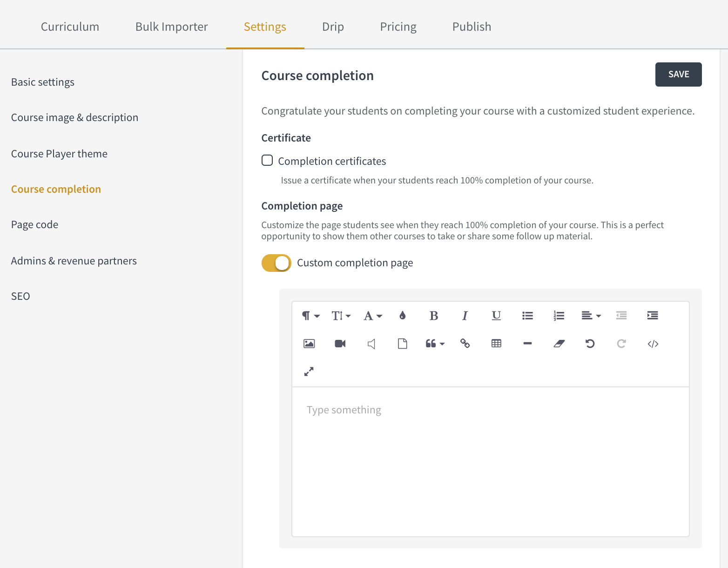Toggle bold formatting
Image resolution: width=728 pixels, height=568 pixels.
[434, 316]
